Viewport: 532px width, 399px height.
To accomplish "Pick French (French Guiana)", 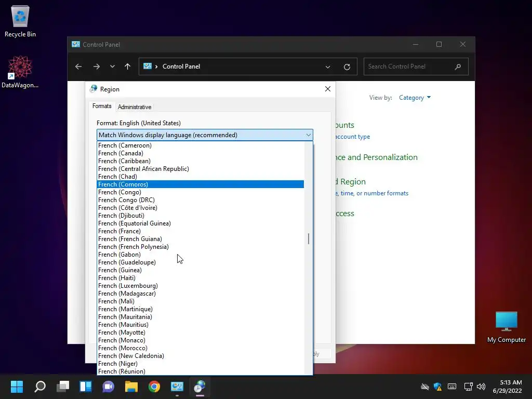I will coord(200,239).
